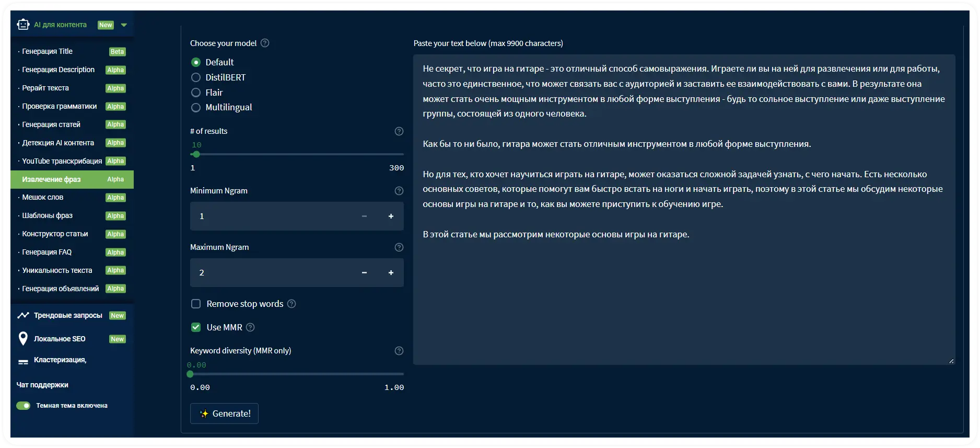Uncheck the Use MMR checkbox
This screenshot has width=980, height=448.
pos(196,327)
